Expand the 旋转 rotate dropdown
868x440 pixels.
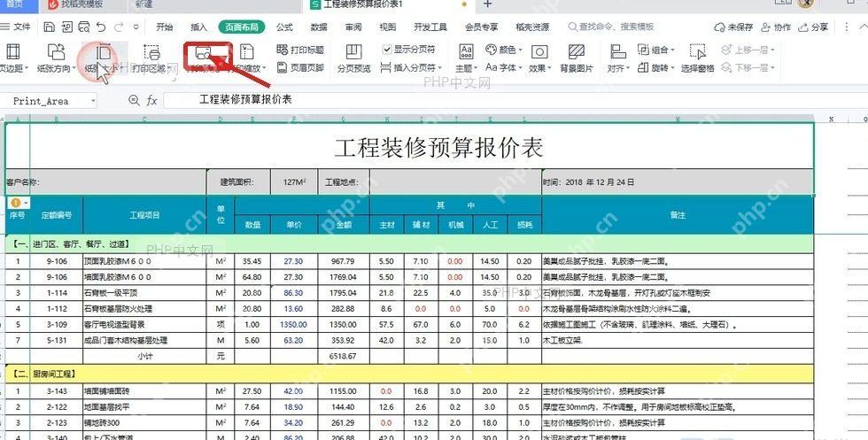(672, 68)
